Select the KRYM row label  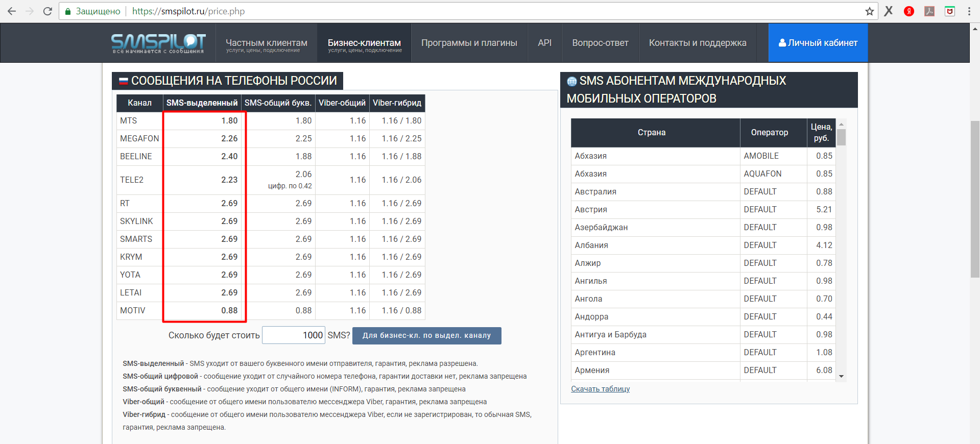tap(131, 257)
